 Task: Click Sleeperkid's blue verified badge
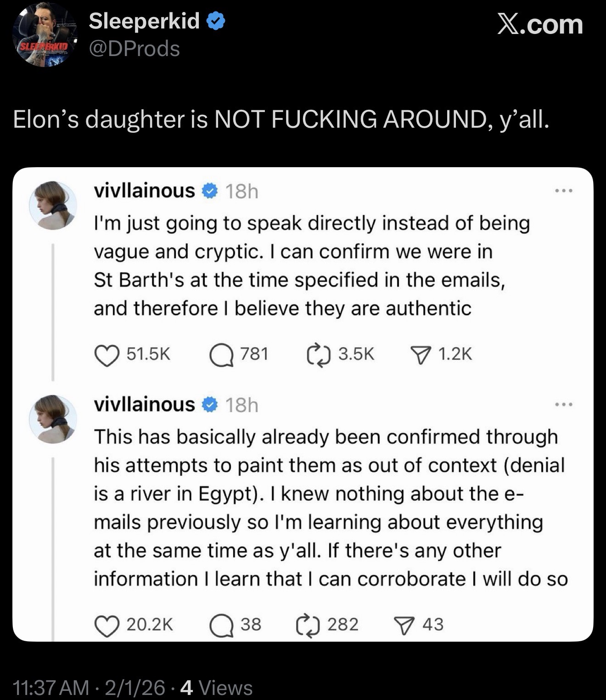tap(216, 22)
